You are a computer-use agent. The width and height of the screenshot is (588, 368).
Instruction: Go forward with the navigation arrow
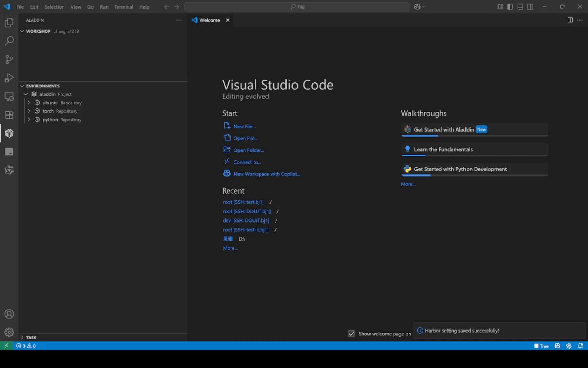[x=177, y=7]
